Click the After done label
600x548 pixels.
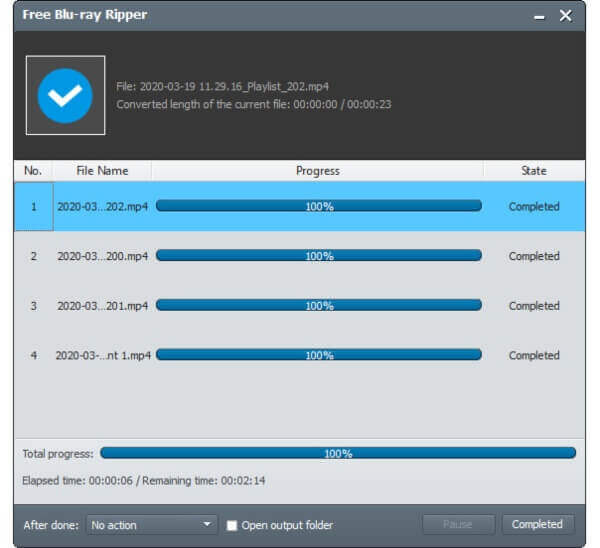(51, 525)
